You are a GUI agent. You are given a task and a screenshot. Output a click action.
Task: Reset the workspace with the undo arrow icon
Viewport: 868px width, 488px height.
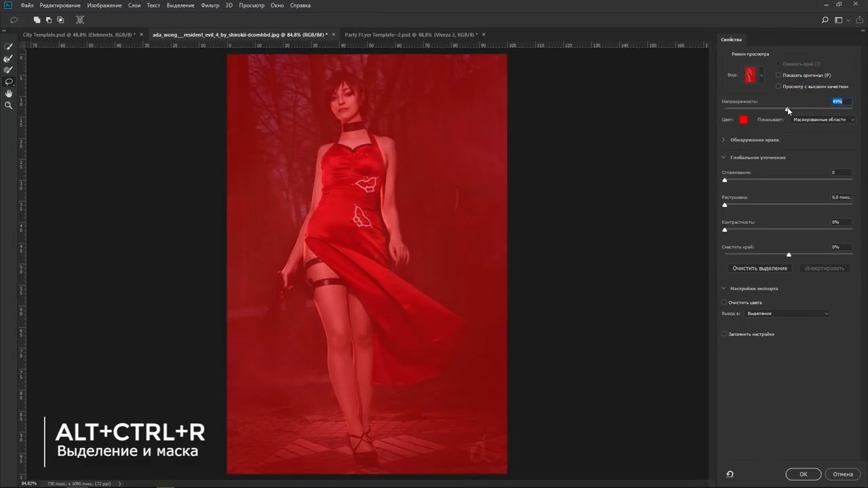pos(730,474)
